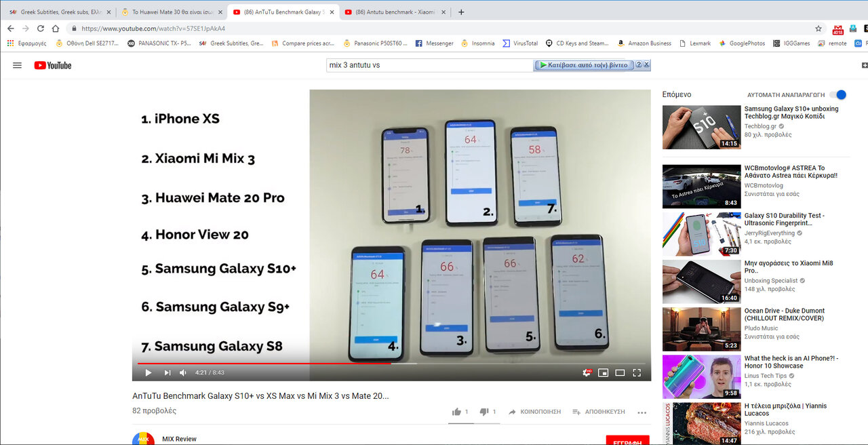Screen dimensions: 868x445
Task: Open WCBmotovlog ASTREA video thumbnail
Action: pyautogui.click(x=701, y=187)
